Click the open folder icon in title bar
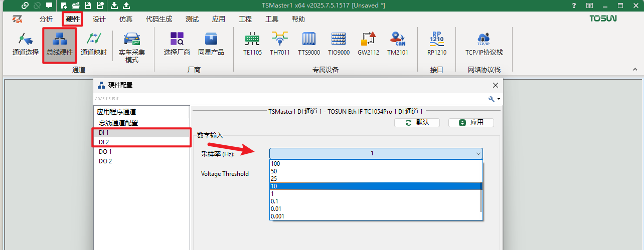This screenshot has width=644, height=250. pyautogui.click(x=76, y=6)
